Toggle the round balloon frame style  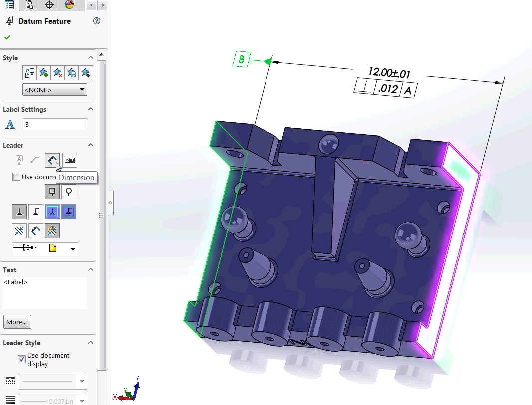(x=68, y=191)
